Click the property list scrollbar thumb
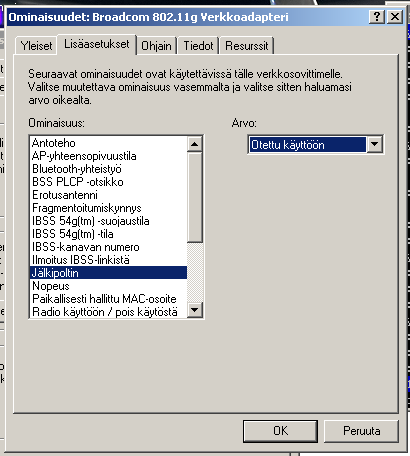 coord(195,197)
